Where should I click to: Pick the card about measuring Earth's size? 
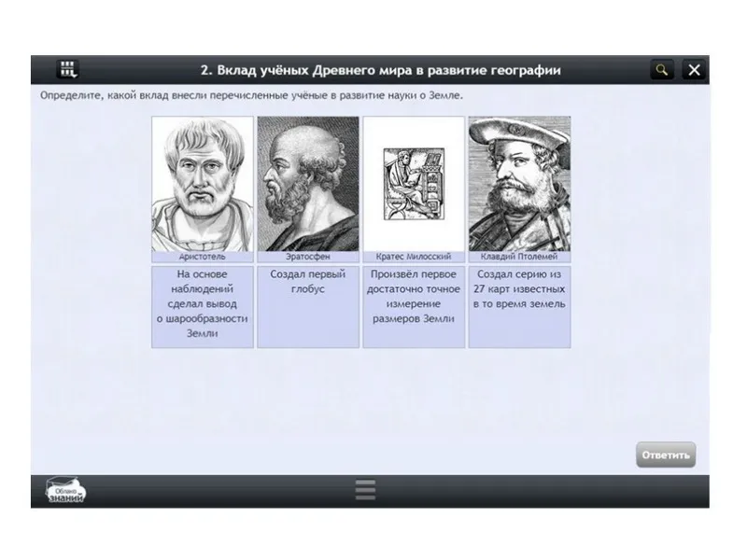coord(414,306)
